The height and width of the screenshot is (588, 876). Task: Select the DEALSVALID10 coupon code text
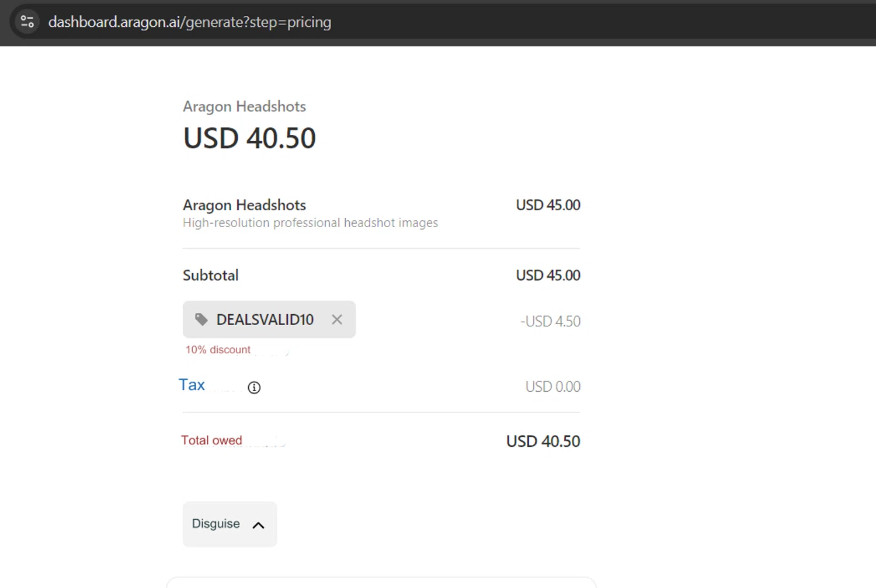[265, 319]
